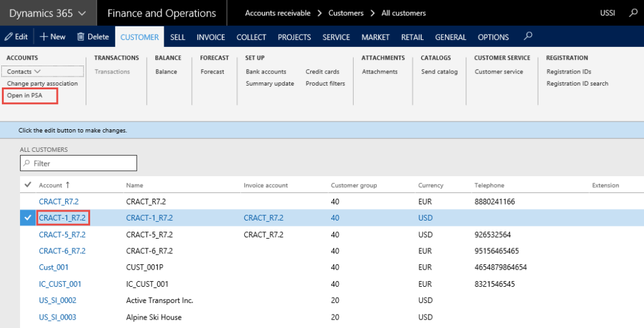The height and width of the screenshot is (328, 644).
Task: Sort by Account column arrow
Action: tap(68, 185)
